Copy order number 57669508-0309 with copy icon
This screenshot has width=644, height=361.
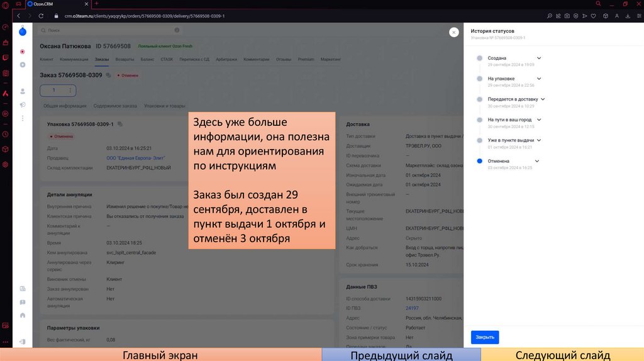(108, 75)
